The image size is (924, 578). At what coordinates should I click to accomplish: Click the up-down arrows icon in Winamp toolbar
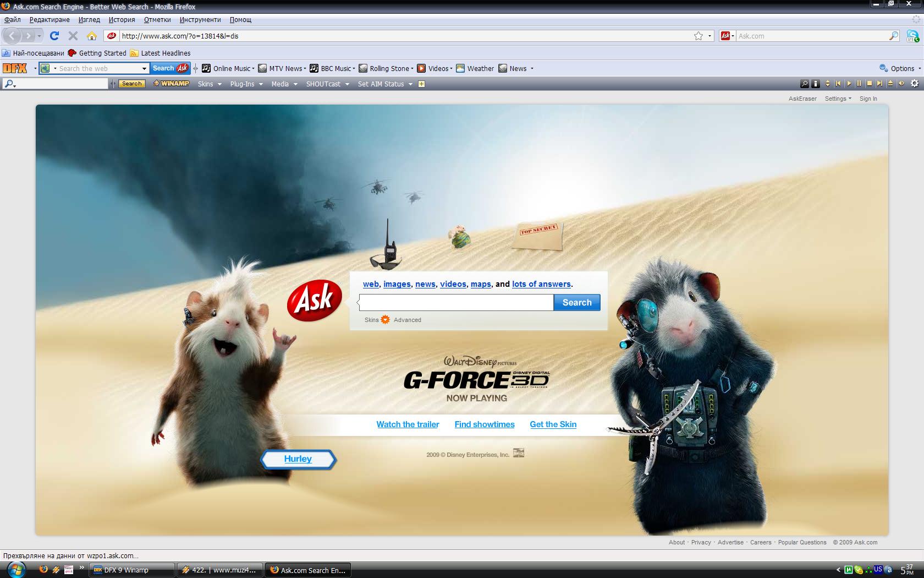pos(828,84)
